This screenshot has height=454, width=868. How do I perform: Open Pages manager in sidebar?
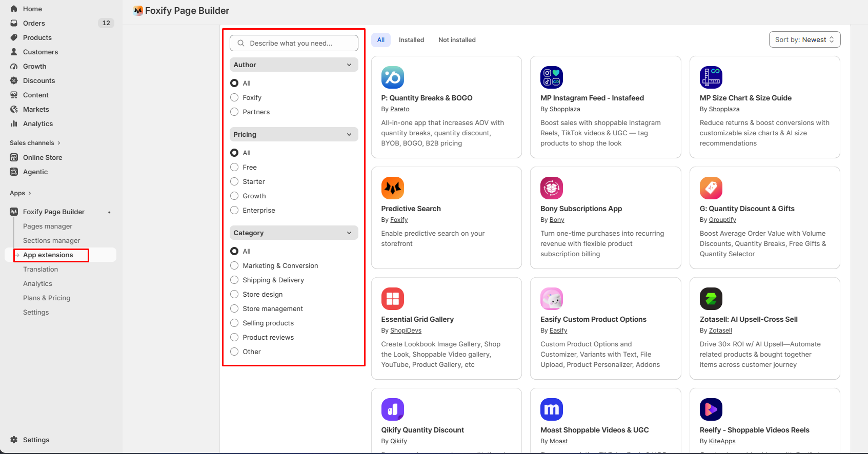pos(48,226)
